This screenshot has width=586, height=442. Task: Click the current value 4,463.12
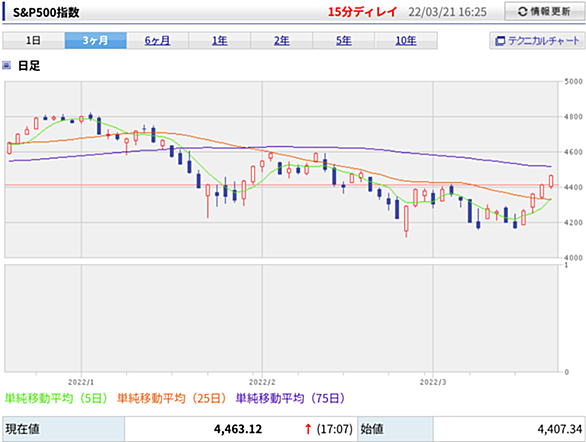(238, 429)
